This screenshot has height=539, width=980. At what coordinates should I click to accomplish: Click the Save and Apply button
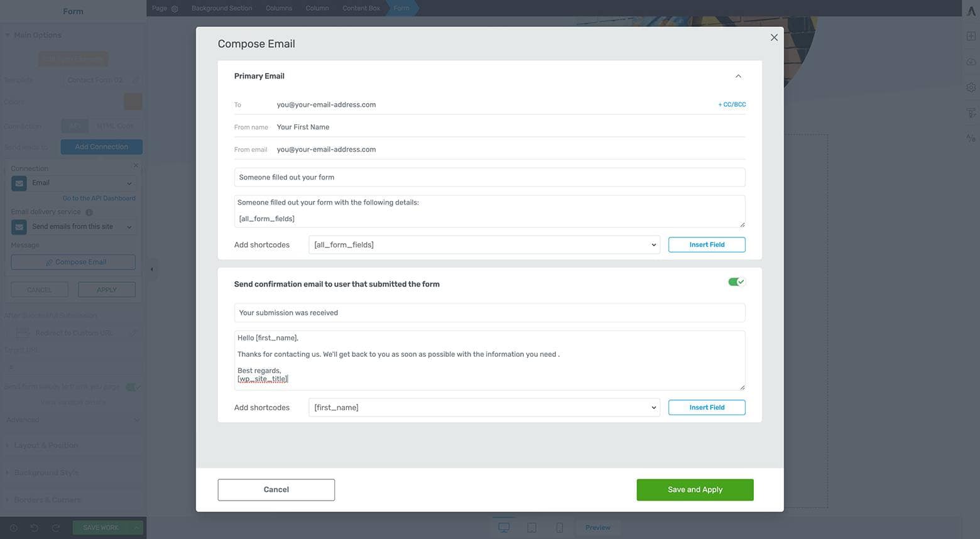694,489
